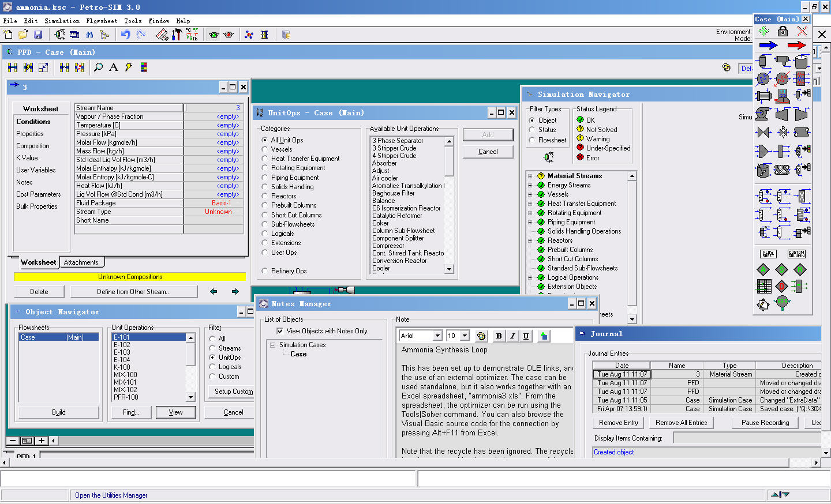
Task: Pick the valve bow-tie icon in palette
Action: (x=763, y=132)
